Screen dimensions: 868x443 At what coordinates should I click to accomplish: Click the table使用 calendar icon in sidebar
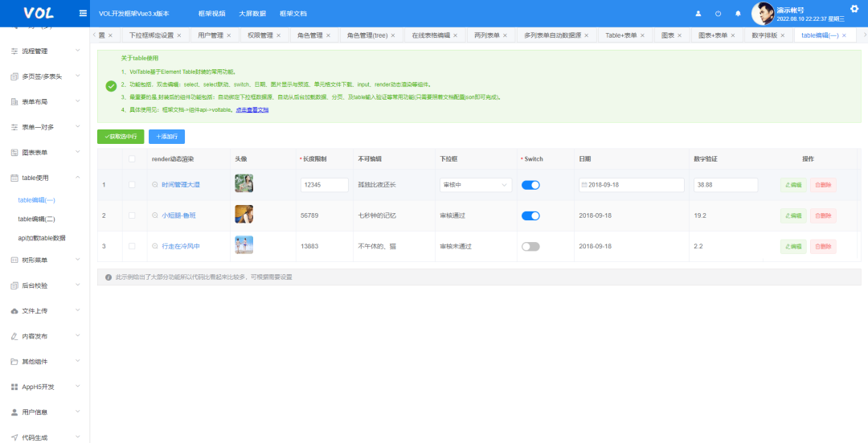[14, 178]
